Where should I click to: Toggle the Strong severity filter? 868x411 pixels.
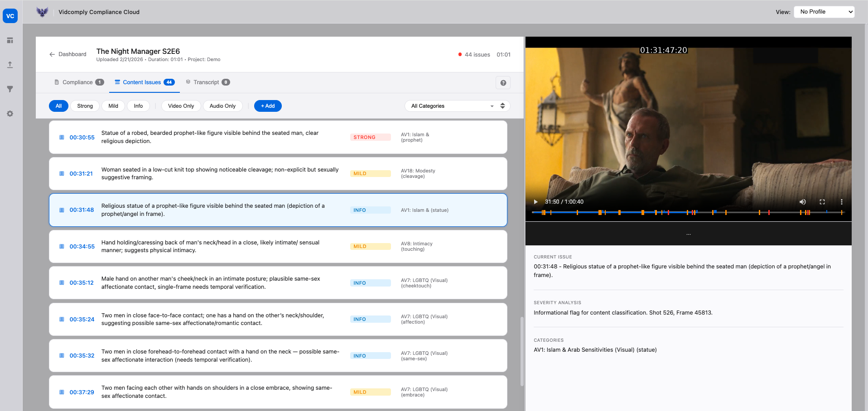point(85,106)
